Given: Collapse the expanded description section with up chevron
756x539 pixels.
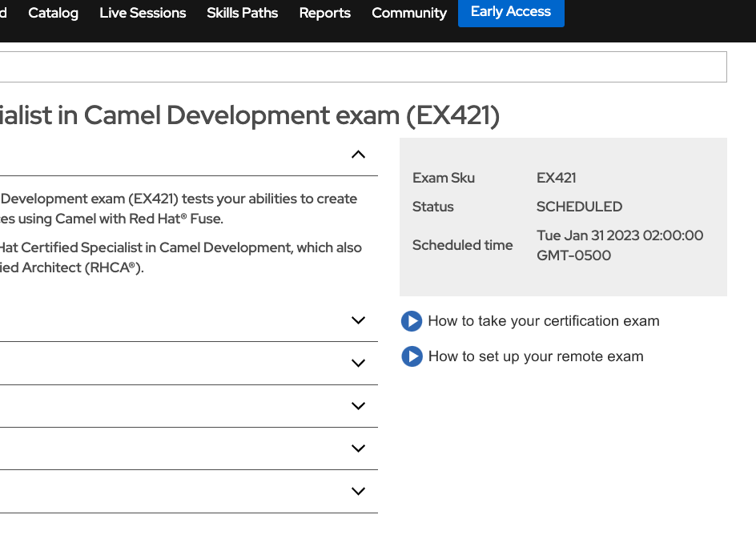Looking at the screenshot, I should 358,155.
